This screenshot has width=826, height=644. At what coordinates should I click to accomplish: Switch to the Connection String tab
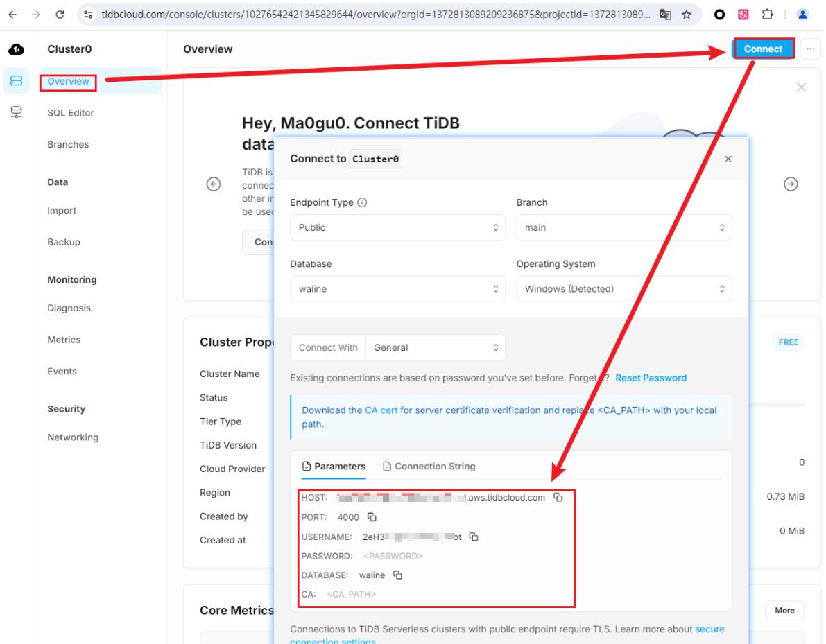pos(429,466)
